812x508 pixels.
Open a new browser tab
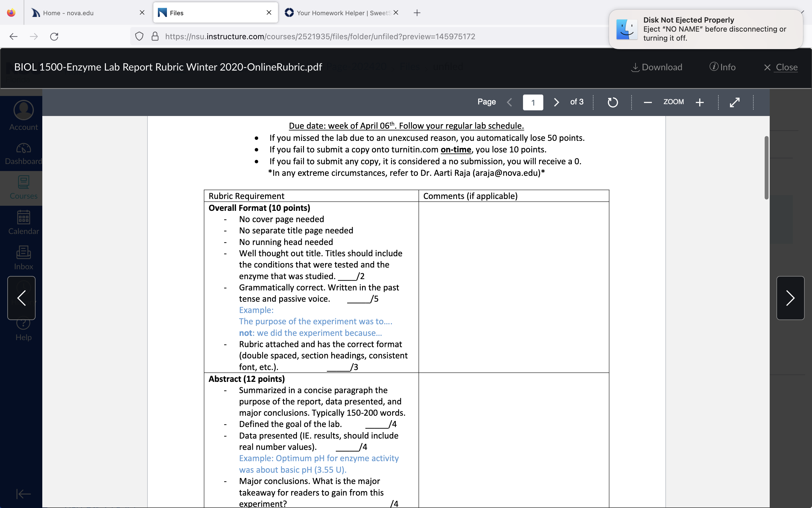point(417,13)
